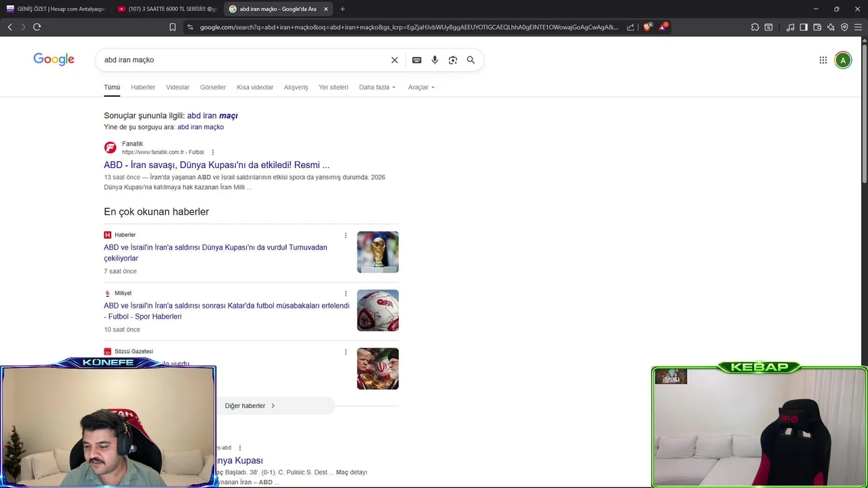Click the Milliyet football thumbnail
Viewport: 868px width, 488px height.
pyautogui.click(x=378, y=310)
